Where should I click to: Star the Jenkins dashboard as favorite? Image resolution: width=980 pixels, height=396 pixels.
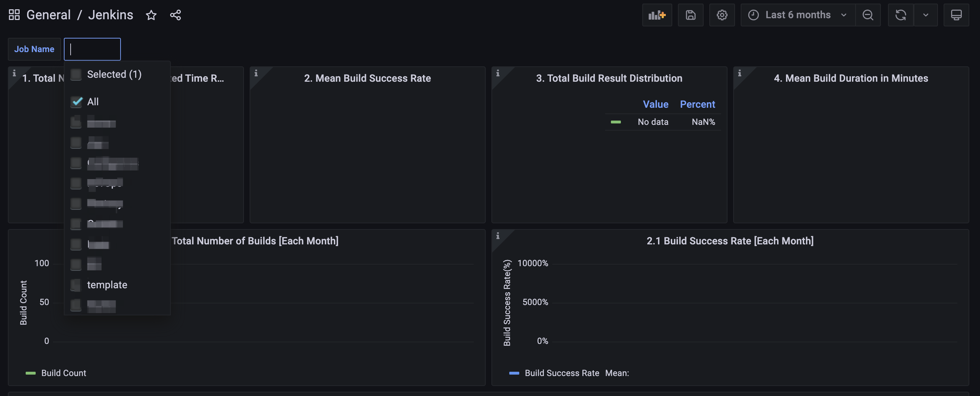click(x=151, y=15)
